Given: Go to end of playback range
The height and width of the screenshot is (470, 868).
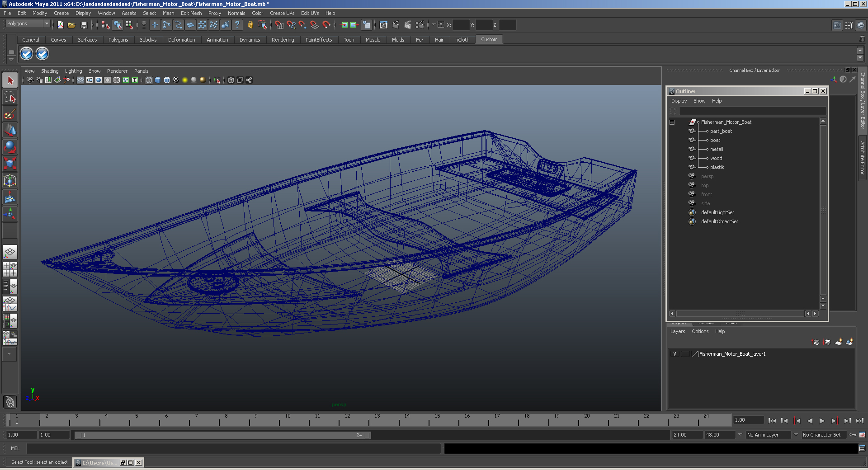Looking at the screenshot, I should (859, 421).
